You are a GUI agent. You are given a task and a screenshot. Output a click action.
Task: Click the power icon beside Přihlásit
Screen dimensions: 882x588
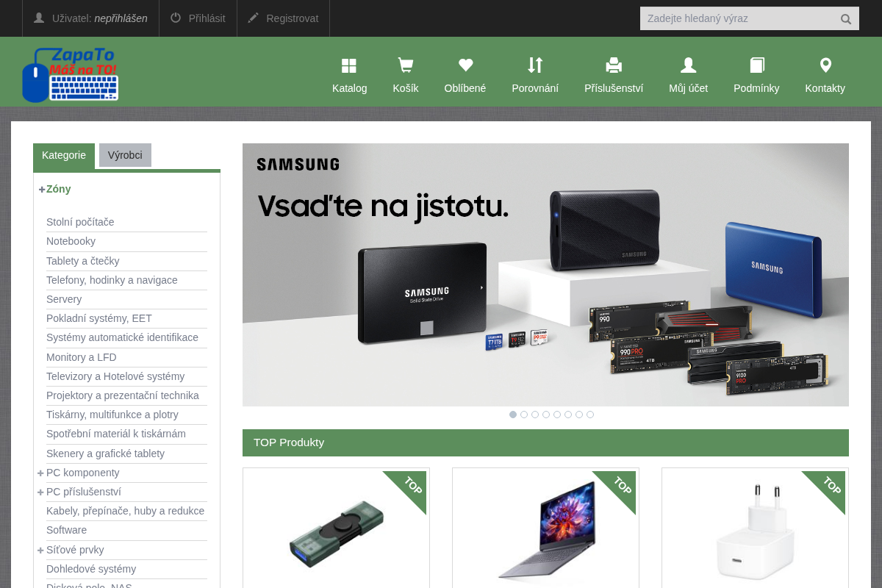[x=176, y=18]
